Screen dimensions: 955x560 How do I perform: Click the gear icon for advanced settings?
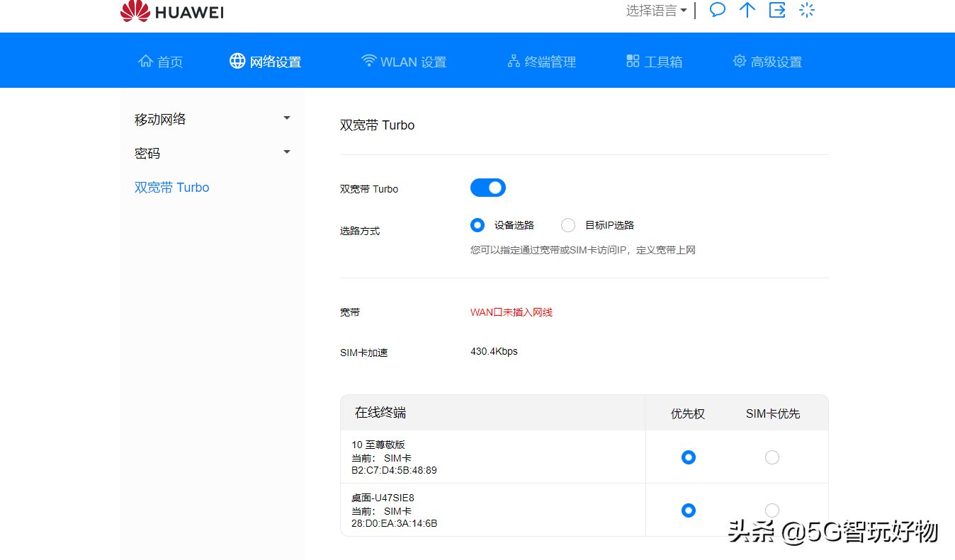point(740,61)
